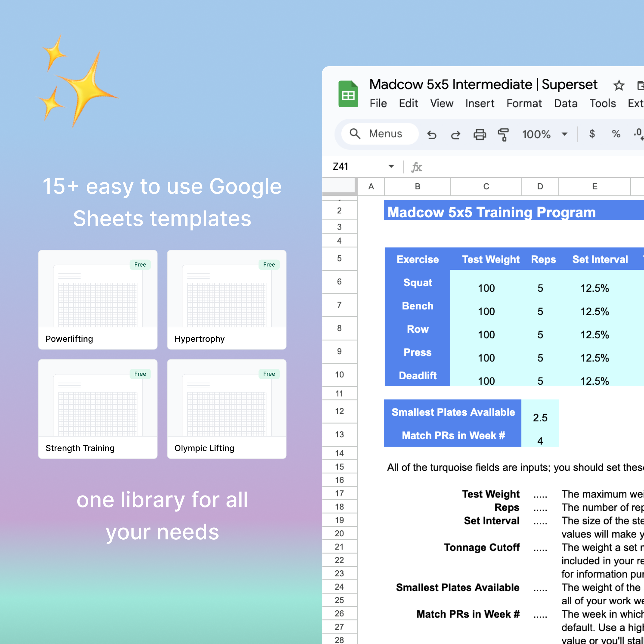Star the Madcow 5x5 document
This screenshot has height=644, width=644.
tap(618, 86)
